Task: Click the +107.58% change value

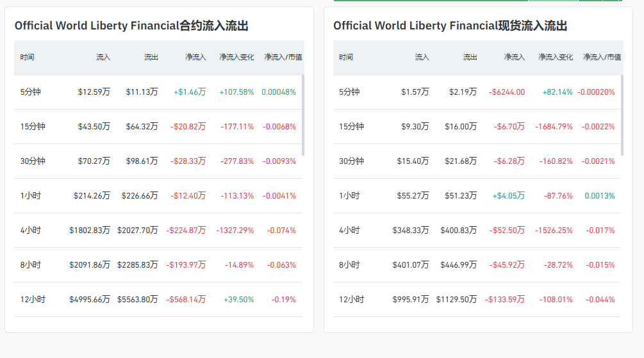Action: 236,92
